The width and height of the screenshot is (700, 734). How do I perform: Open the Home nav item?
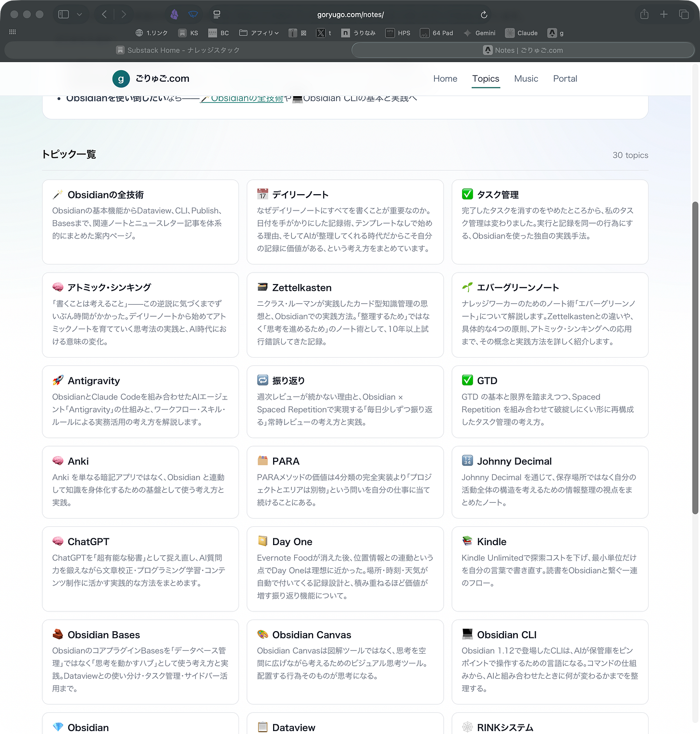click(445, 78)
